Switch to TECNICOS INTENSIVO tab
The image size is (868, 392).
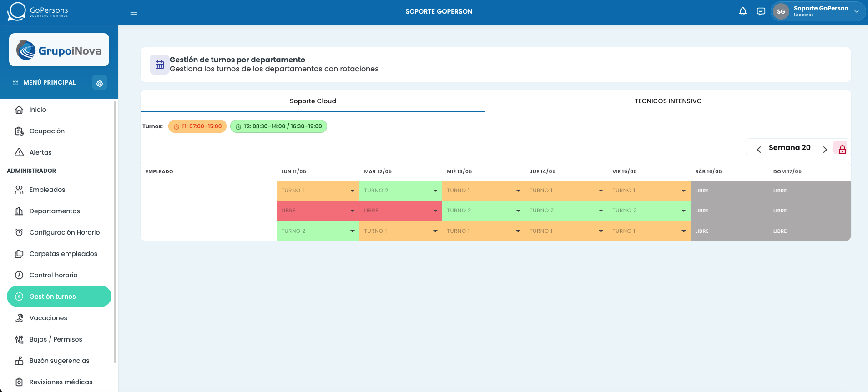coord(668,101)
